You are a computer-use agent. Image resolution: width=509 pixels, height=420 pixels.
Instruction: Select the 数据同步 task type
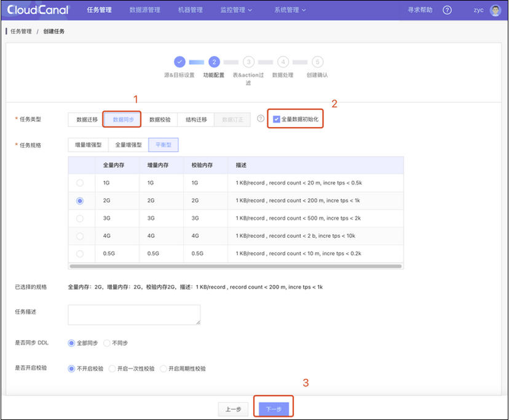122,119
